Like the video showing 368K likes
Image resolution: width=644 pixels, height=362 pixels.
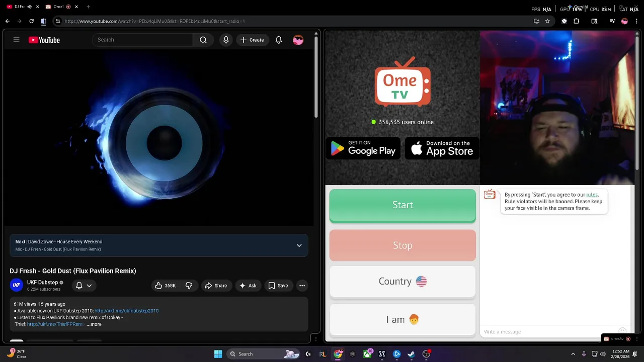pyautogui.click(x=166, y=286)
